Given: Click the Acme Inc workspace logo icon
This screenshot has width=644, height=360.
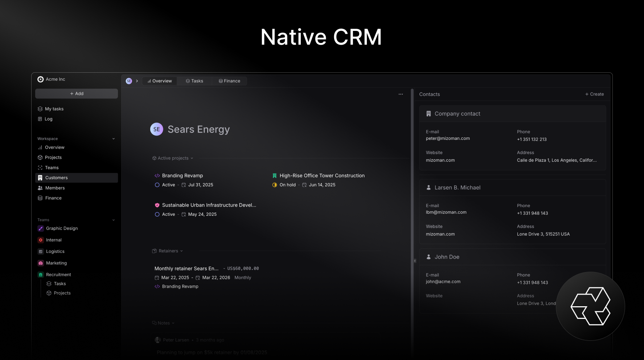Looking at the screenshot, I should click(x=40, y=79).
